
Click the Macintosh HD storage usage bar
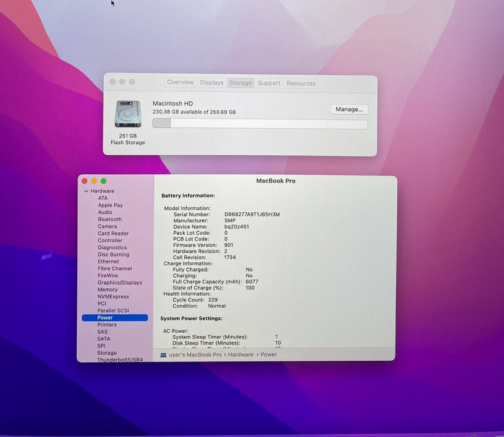coord(260,124)
